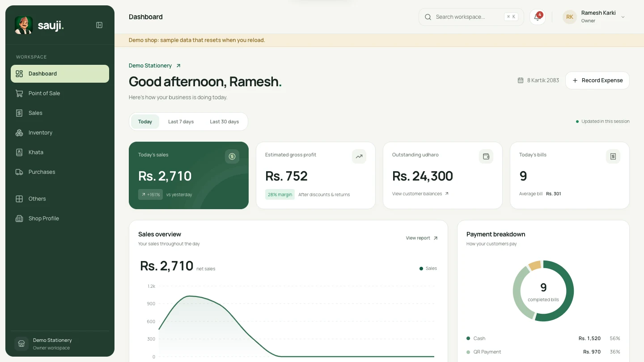Click the +161% change badge
Viewport: 644px width, 362px height.
(150, 194)
